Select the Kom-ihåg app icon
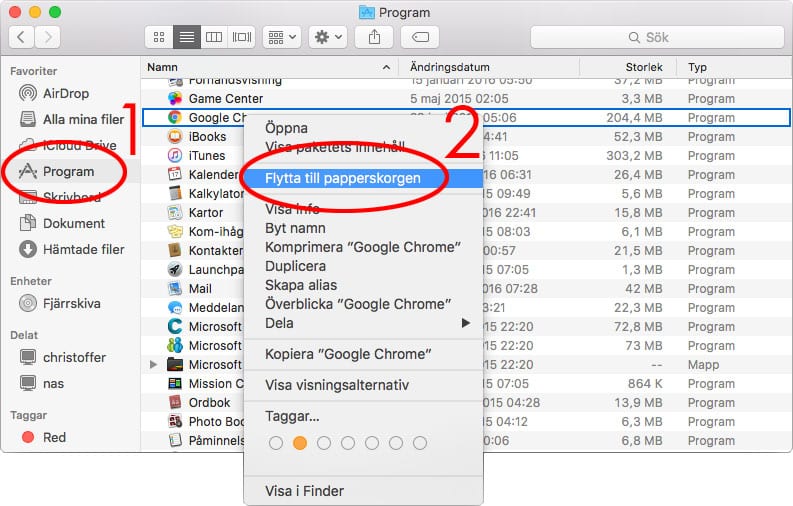The height and width of the screenshot is (506, 793). (x=175, y=232)
